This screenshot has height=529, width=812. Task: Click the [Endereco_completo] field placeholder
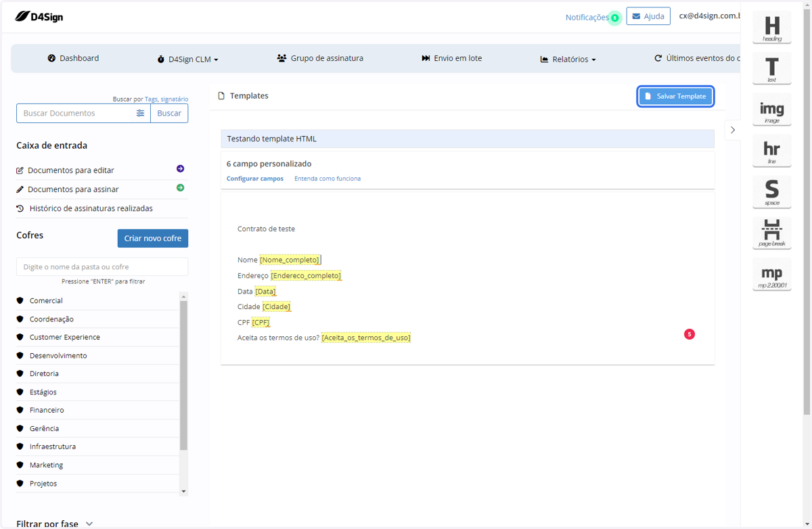[306, 275]
